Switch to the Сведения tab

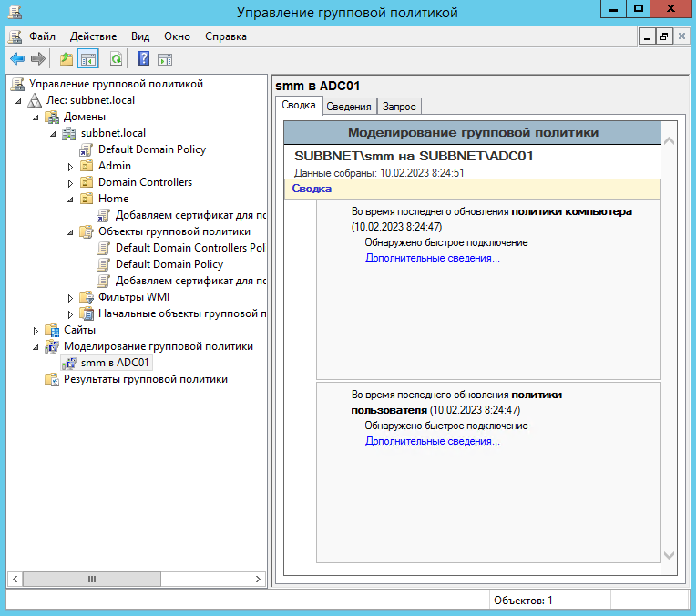348,107
